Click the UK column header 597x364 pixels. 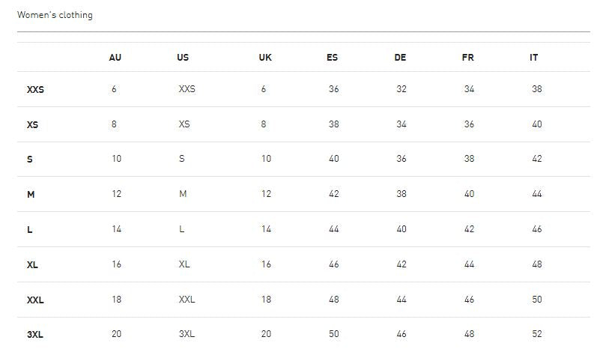click(x=265, y=58)
